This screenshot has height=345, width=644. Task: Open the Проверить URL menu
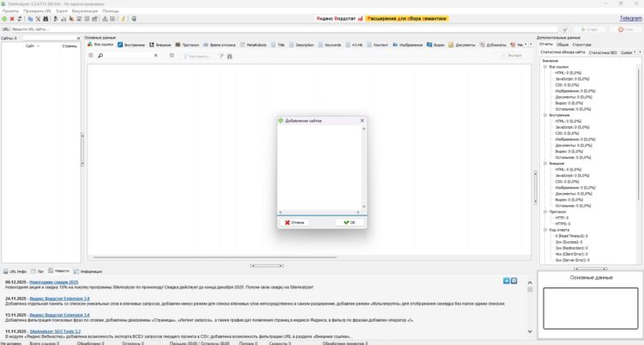point(38,11)
